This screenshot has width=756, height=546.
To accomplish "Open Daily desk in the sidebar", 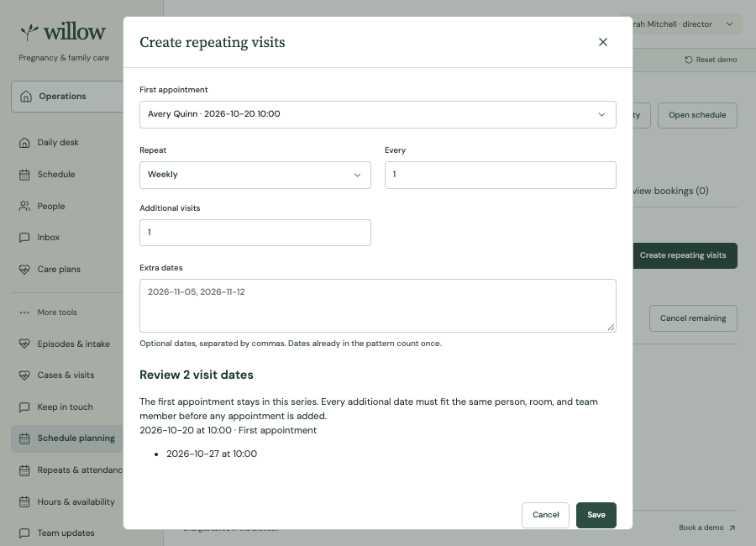I will pos(67,143).
